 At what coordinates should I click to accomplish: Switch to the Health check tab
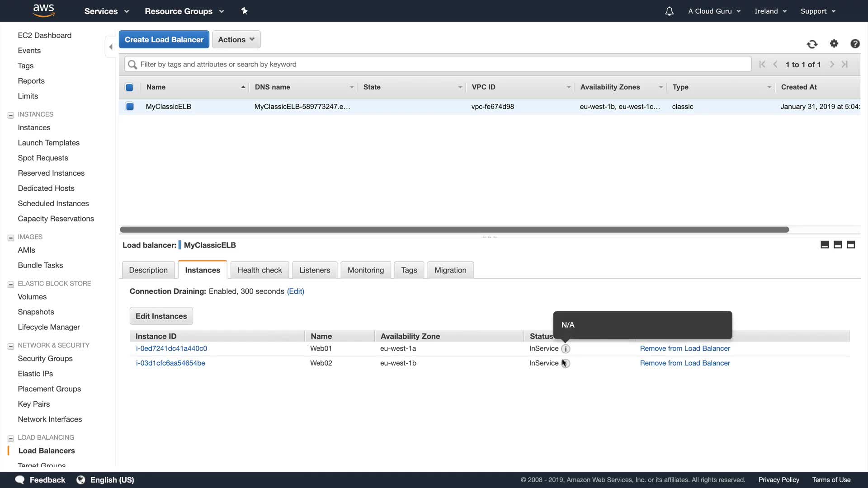click(x=259, y=270)
